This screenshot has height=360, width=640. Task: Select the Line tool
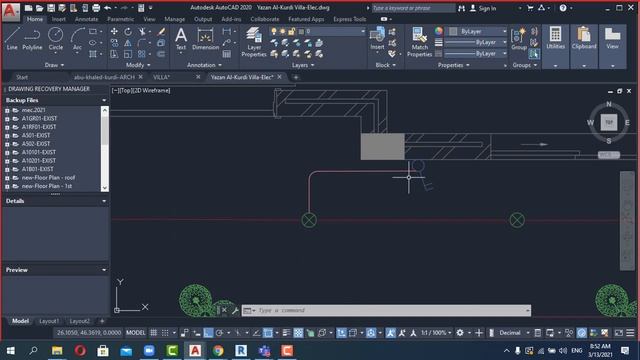12,39
